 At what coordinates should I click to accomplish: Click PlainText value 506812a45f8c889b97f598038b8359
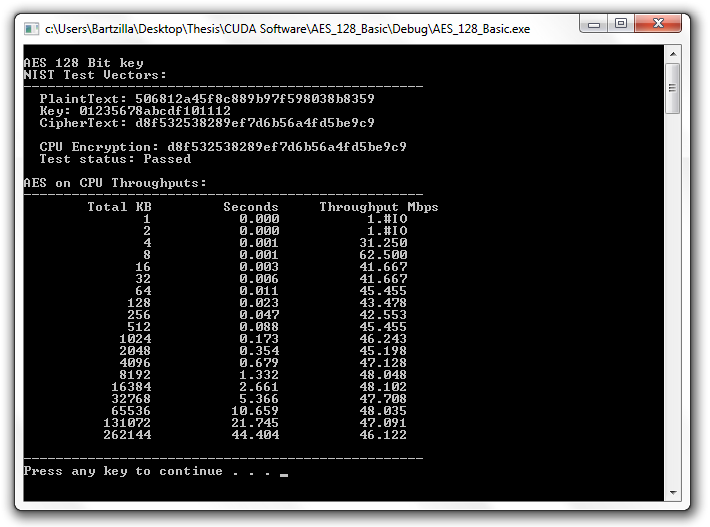tap(254, 99)
